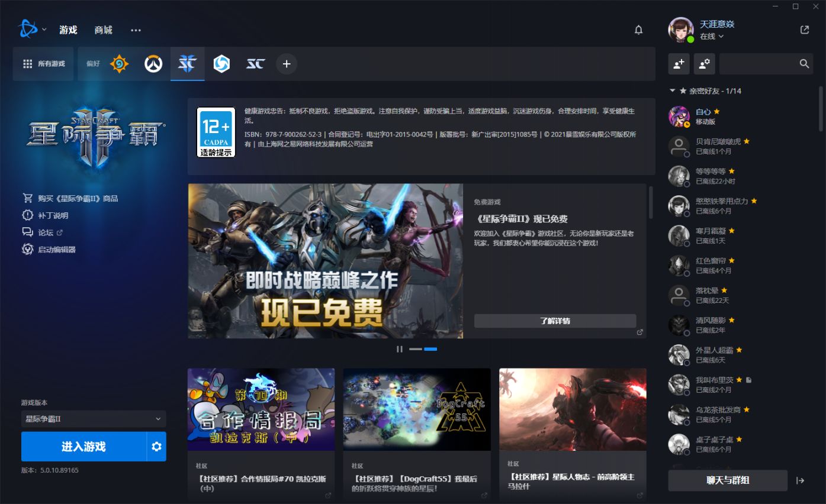The width and height of the screenshot is (826, 504).
Task: Click the 进入游戏 play button
Action: point(83,447)
